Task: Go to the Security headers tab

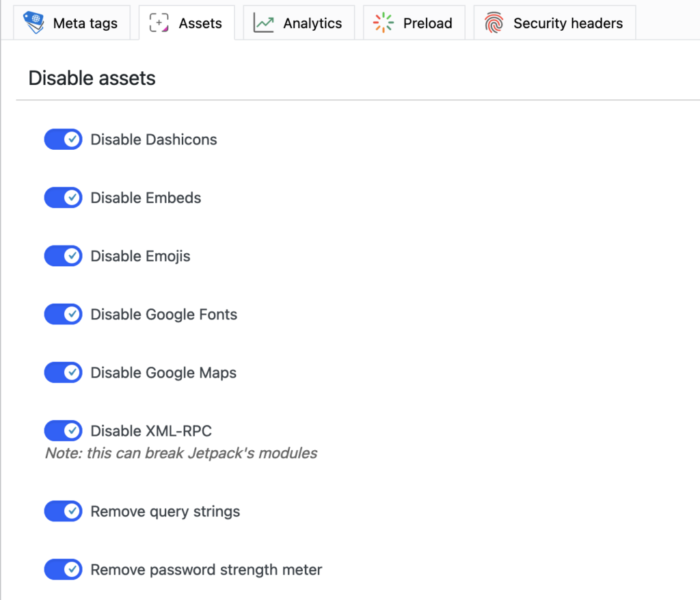Action: 554,23
